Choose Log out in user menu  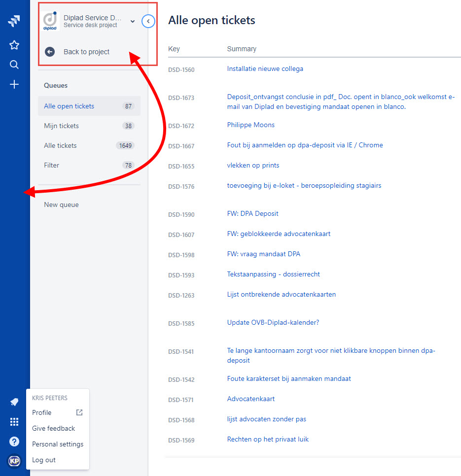[44, 460]
